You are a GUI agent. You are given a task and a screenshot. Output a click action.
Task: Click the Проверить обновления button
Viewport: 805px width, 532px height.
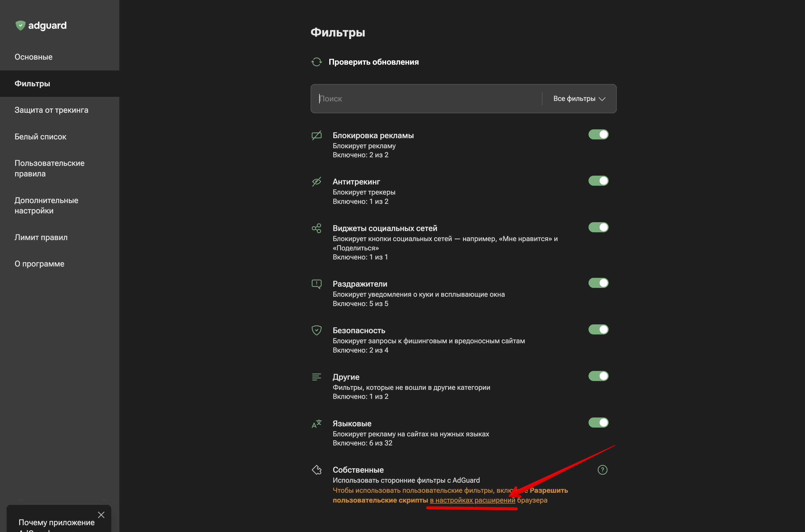click(373, 62)
